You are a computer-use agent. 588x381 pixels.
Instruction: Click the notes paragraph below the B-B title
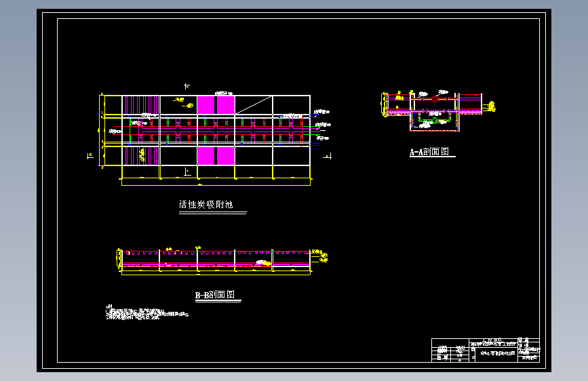tap(146, 313)
